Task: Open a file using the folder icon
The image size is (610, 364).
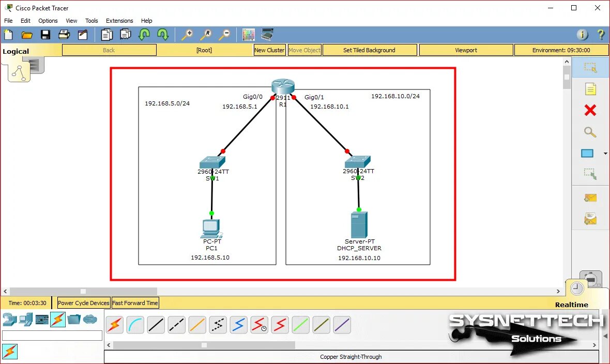Action: (27, 35)
